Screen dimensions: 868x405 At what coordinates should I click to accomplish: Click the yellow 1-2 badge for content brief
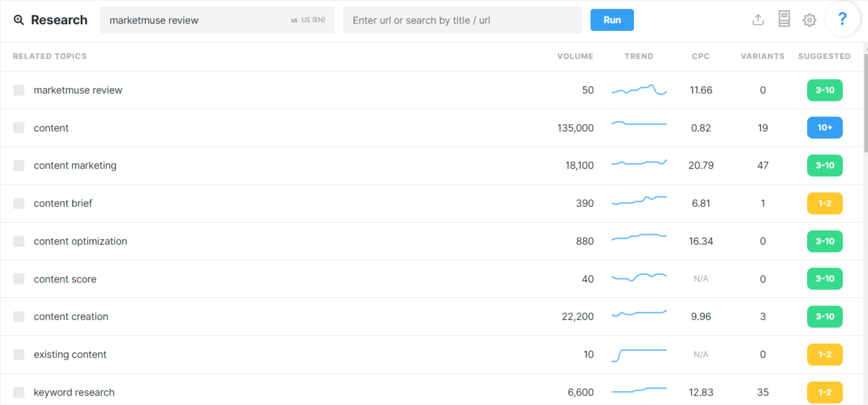825,203
